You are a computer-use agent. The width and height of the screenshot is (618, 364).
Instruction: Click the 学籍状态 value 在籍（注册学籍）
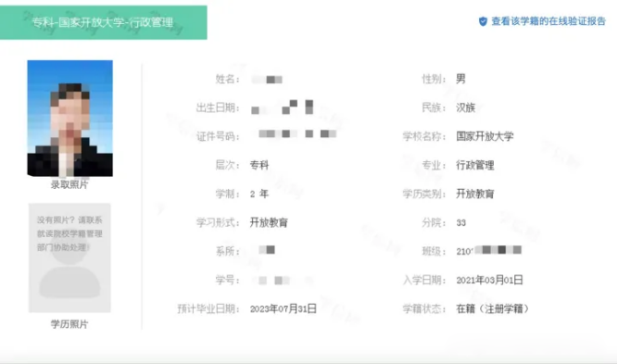pyautogui.click(x=492, y=308)
